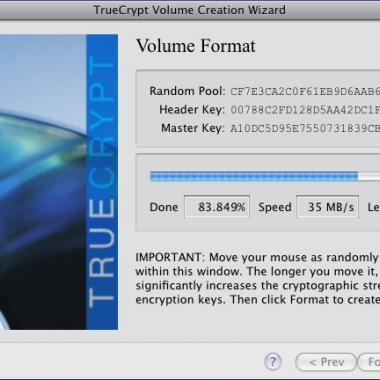
Task: Go back with the < Prev button
Action: pos(326,362)
